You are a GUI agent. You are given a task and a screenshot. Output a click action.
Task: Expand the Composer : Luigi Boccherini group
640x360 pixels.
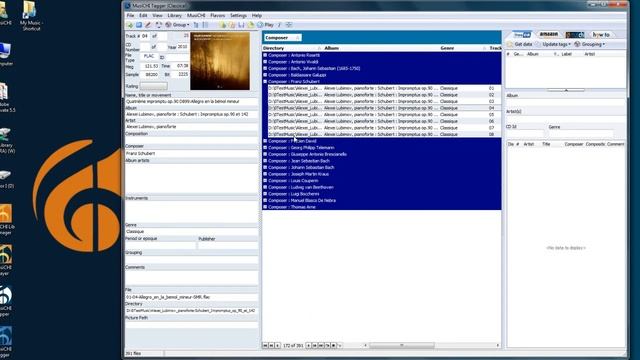click(265, 194)
